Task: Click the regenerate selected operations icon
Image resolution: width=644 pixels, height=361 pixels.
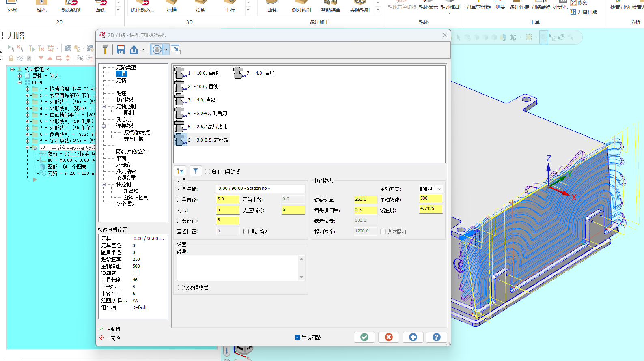Action: 32,48
